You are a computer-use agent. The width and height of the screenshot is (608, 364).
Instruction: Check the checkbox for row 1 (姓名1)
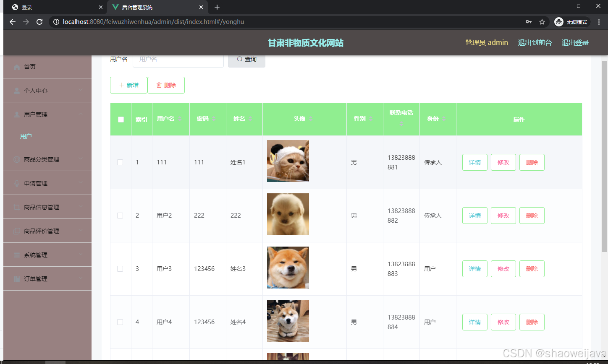pyautogui.click(x=120, y=162)
